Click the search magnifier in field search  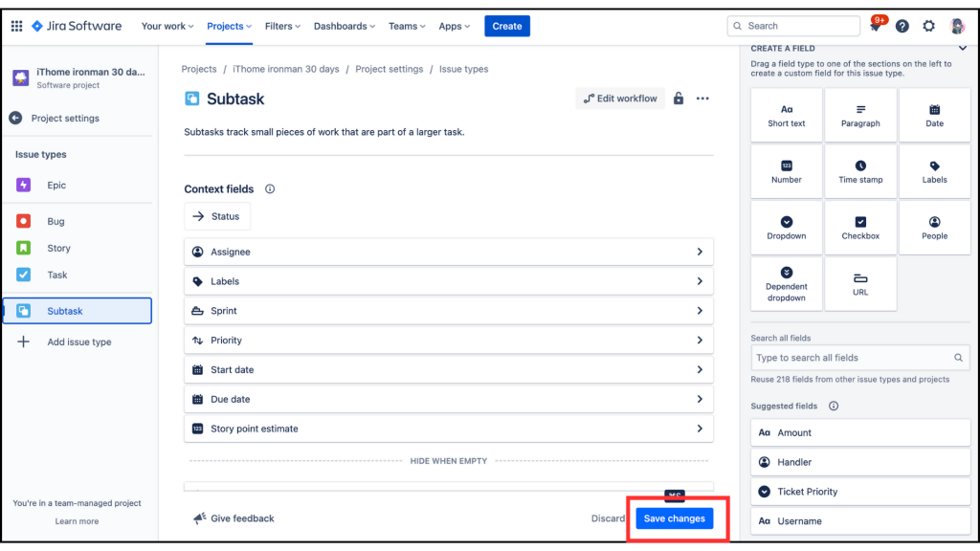[x=958, y=358]
